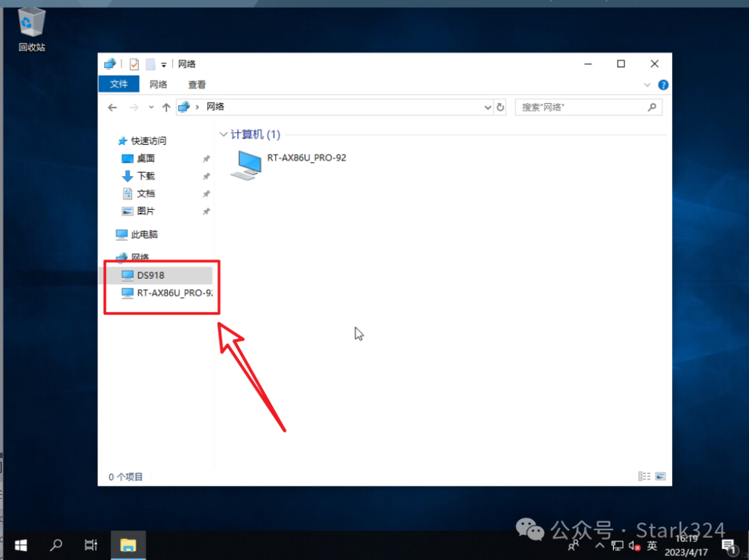Viewport: 749px width, 560px height.
Task: Select 此电脑 in navigation pane
Action: tap(137, 234)
